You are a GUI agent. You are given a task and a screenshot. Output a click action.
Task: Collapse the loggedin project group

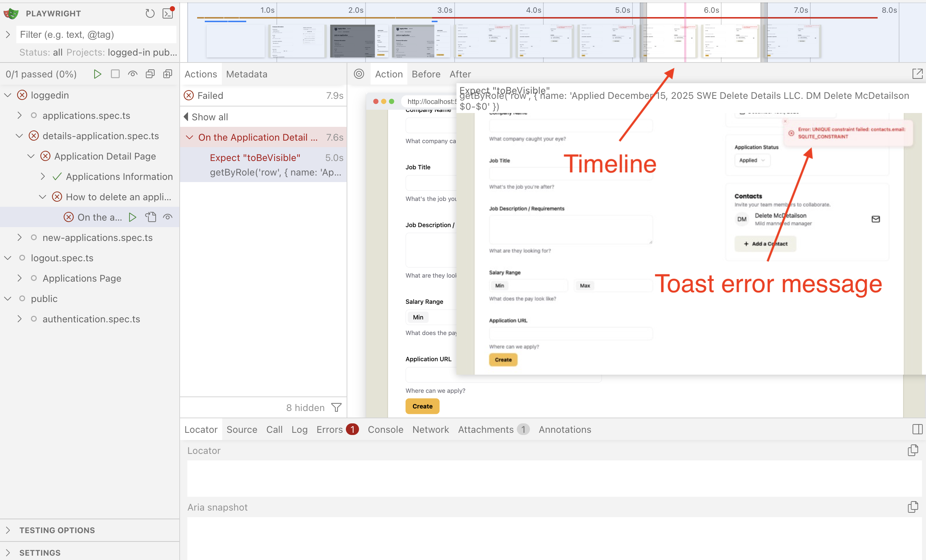tap(8, 95)
